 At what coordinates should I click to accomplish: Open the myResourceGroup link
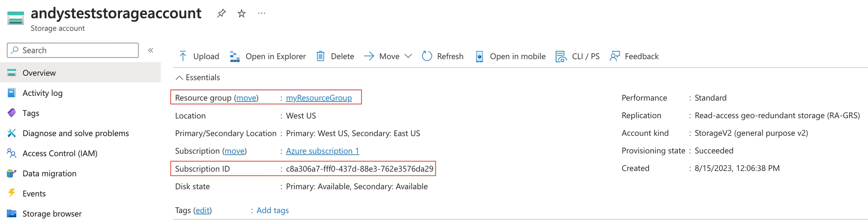click(x=319, y=98)
